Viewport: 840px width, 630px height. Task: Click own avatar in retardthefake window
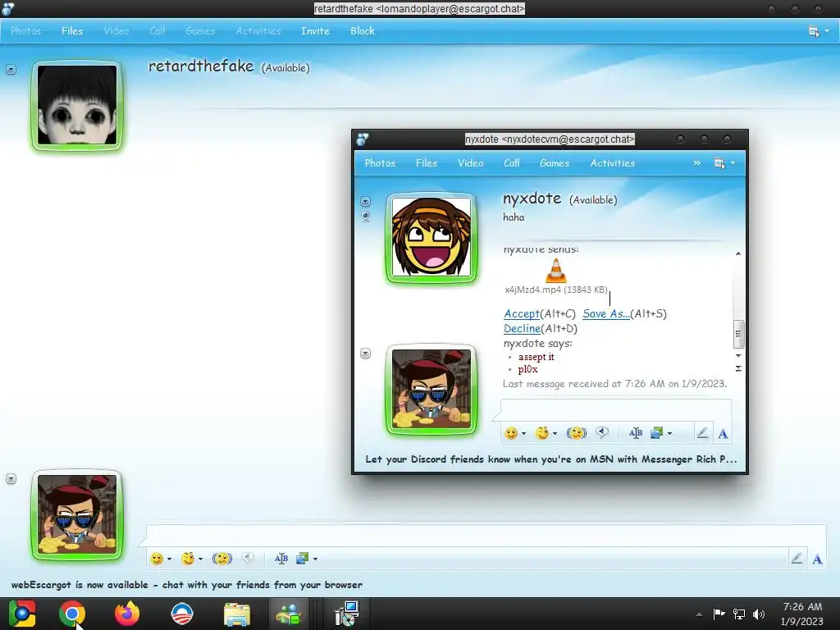click(77, 515)
